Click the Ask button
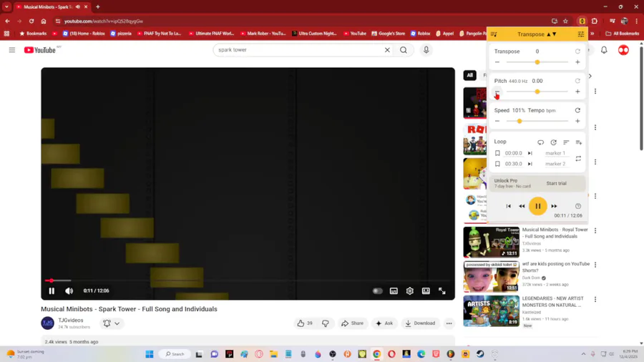The height and width of the screenshot is (362, 644). (x=384, y=323)
